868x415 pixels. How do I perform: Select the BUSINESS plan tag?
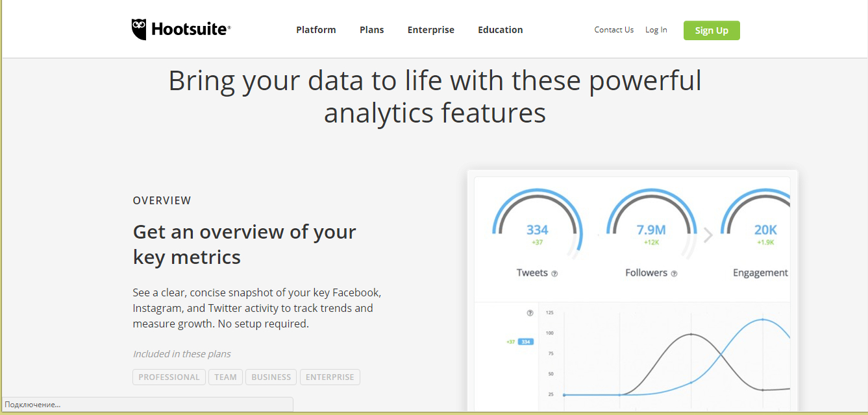pos(271,377)
